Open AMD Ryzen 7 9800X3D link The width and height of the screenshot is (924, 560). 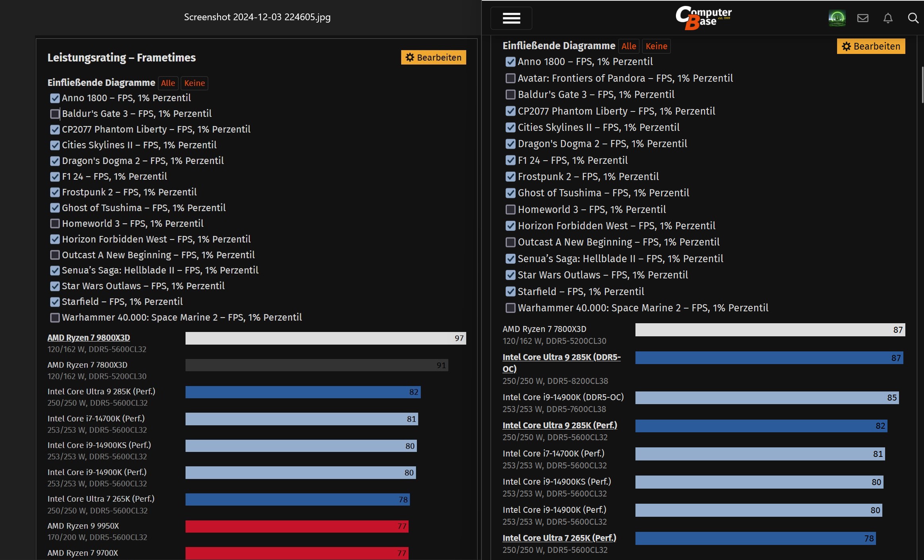pos(89,338)
